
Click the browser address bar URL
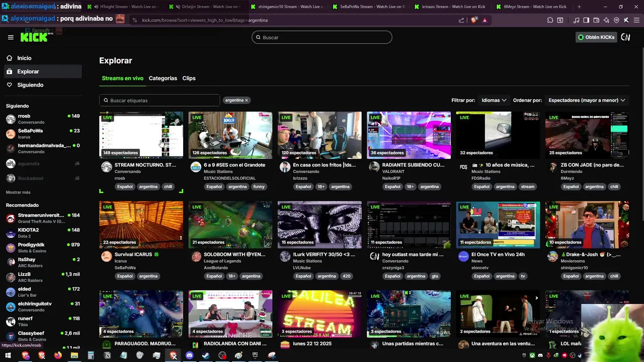pos(205,20)
